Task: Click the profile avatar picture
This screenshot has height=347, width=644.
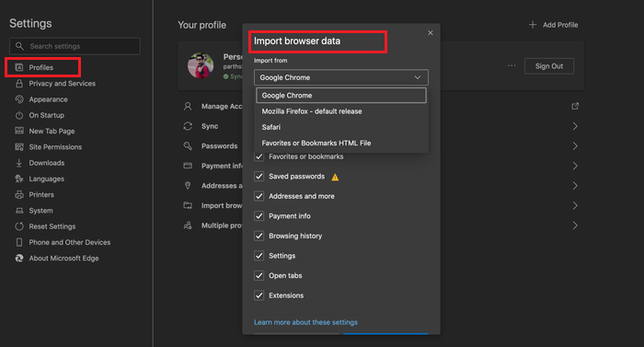Action: tap(201, 65)
